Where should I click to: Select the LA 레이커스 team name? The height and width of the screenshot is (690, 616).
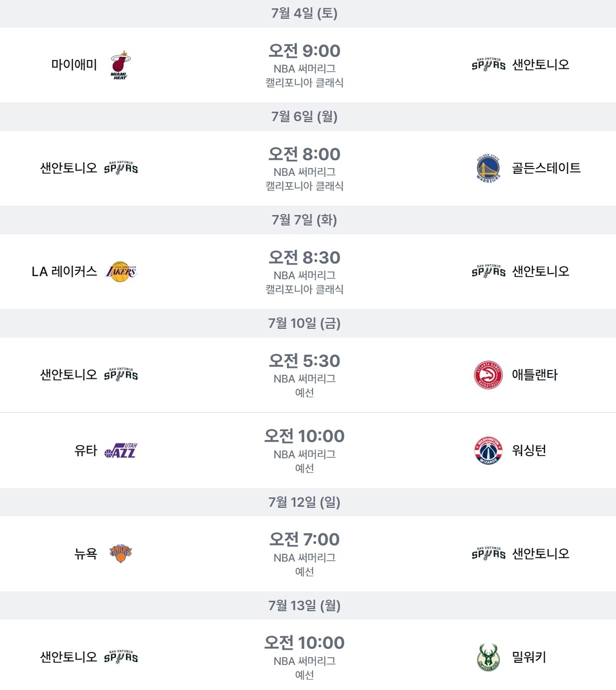click(64, 271)
